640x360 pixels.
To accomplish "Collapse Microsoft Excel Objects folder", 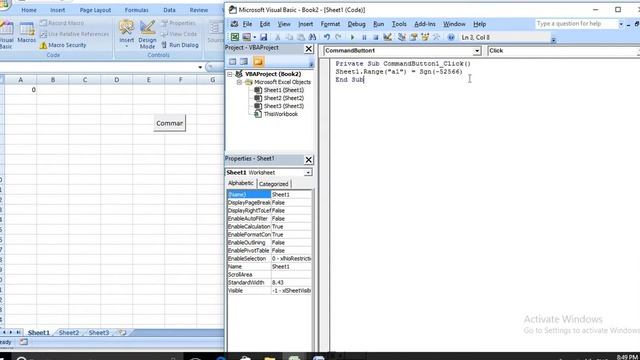I will point(239,82).
